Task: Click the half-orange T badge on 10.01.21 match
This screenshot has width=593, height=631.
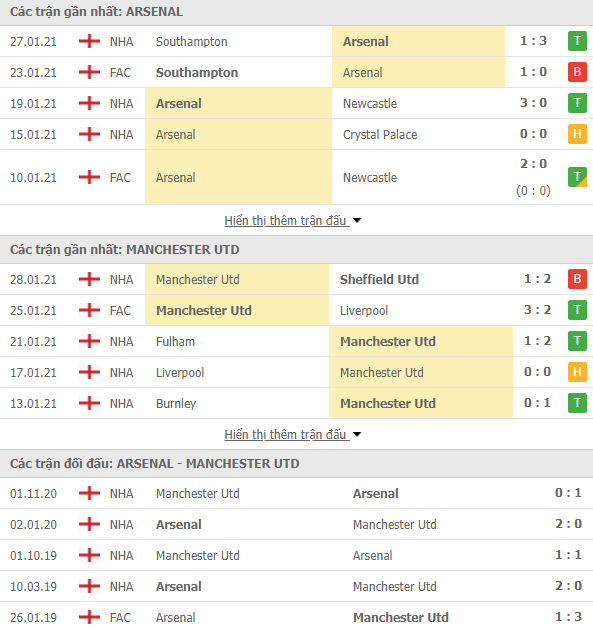Action: [577, 177]
